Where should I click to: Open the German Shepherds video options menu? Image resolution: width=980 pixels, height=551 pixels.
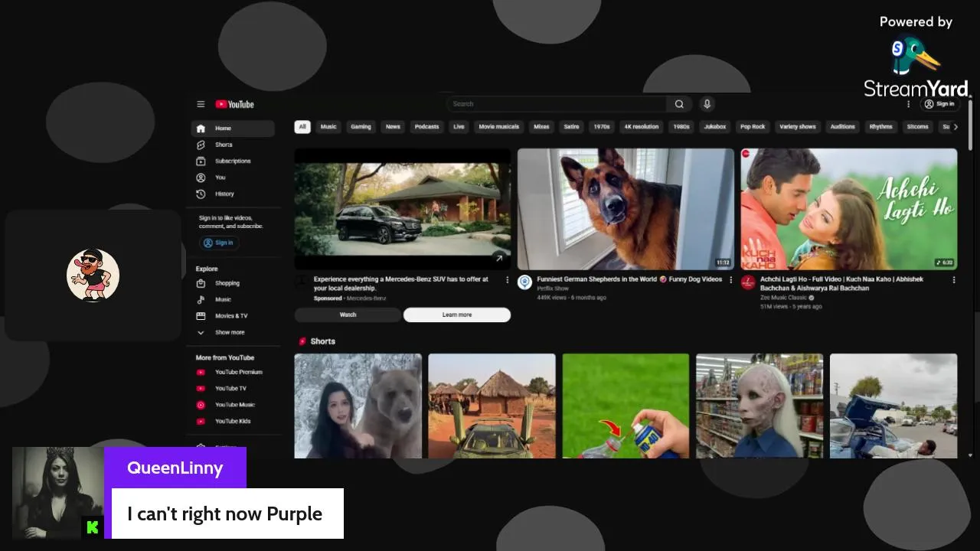pos(730,280)
